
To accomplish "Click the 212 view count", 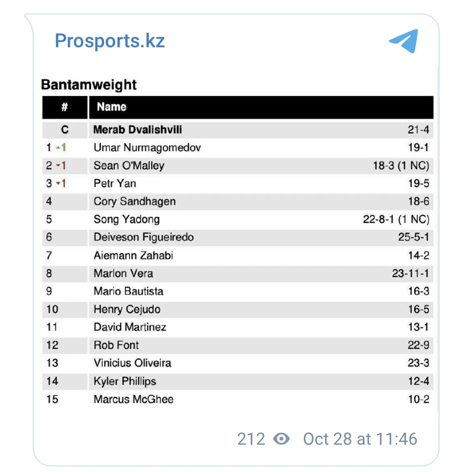I will 251,439.
